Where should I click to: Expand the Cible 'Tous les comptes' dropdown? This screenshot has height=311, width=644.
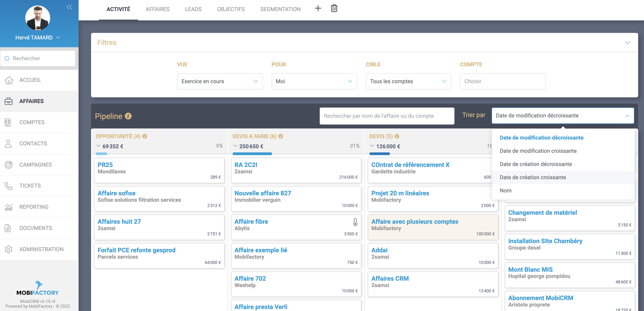tap(408, 81)
